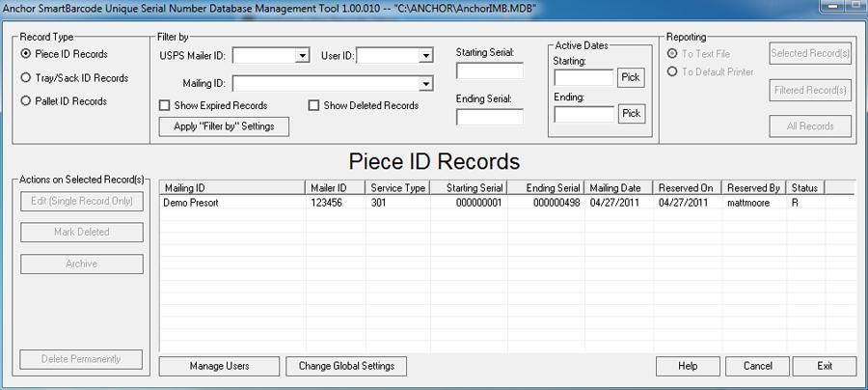Click the Mark Deleted button
Screen dimensions: 868x390
pos(82,232)
